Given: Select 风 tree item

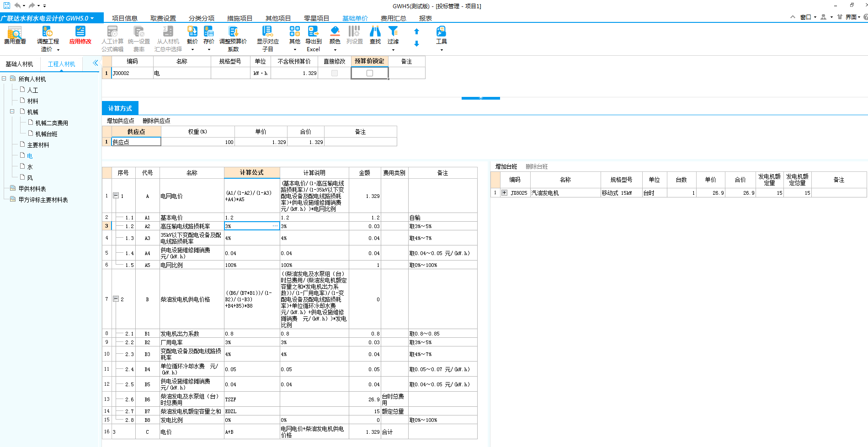Looking at the screenshot, I should [30, 178].
